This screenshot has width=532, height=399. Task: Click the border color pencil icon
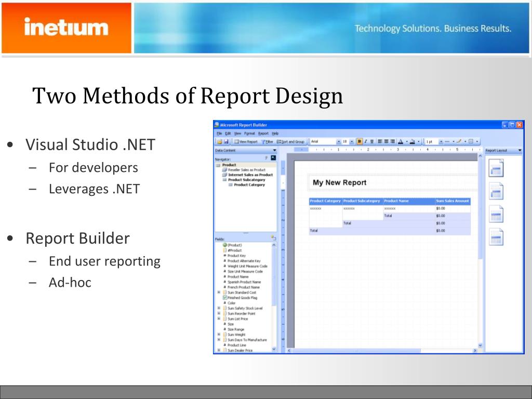(459, 141)
